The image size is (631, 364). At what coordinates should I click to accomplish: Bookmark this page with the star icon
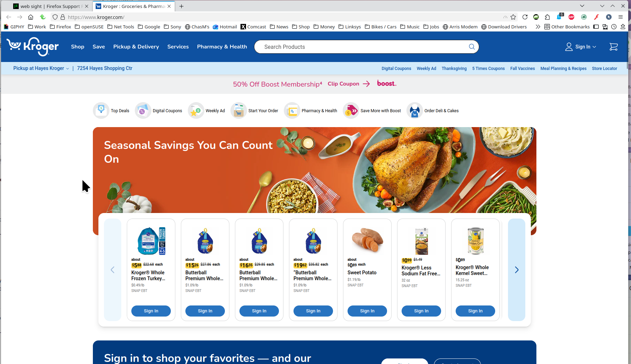point(513,17)
